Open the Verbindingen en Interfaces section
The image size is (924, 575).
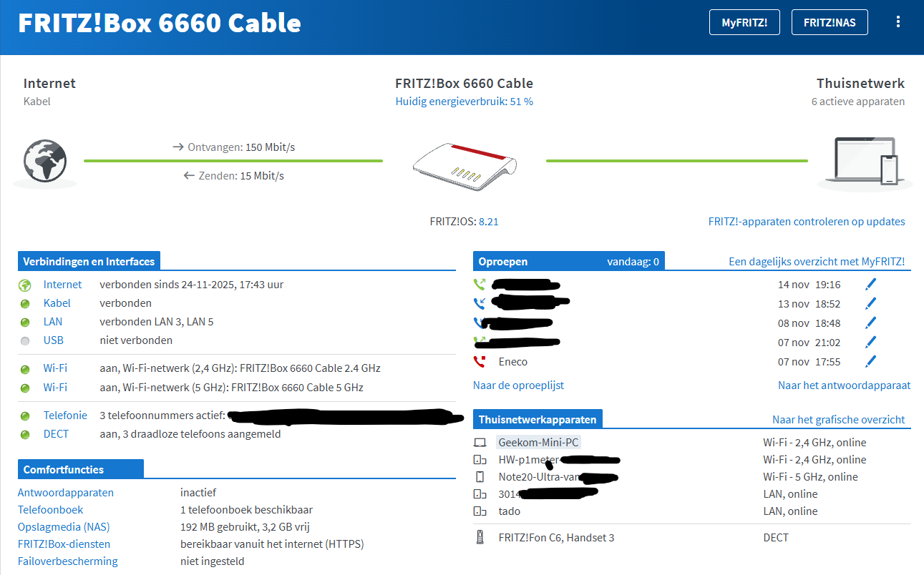89,262
